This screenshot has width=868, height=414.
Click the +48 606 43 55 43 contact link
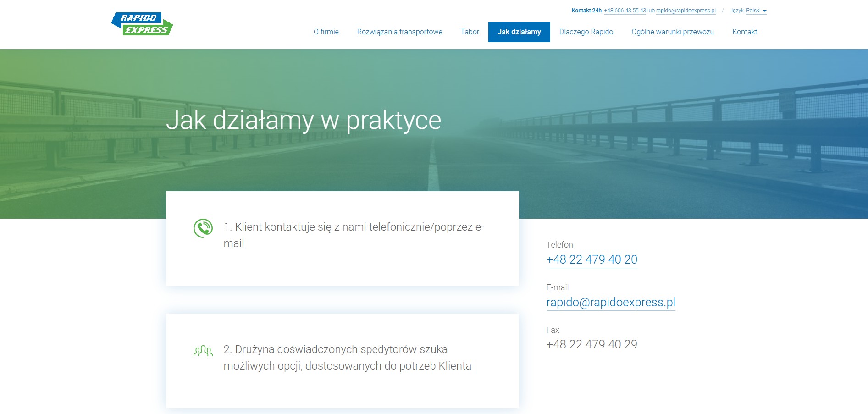[625, 10]
